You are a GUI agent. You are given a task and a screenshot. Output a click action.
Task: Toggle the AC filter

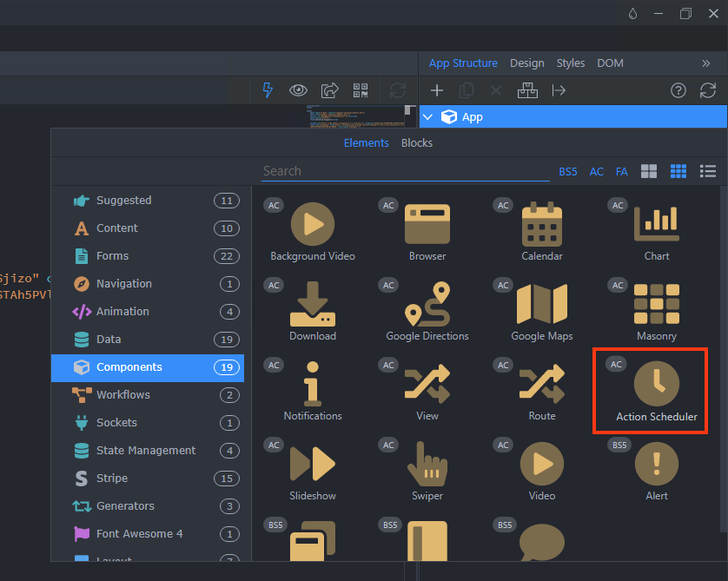point(596,172)
